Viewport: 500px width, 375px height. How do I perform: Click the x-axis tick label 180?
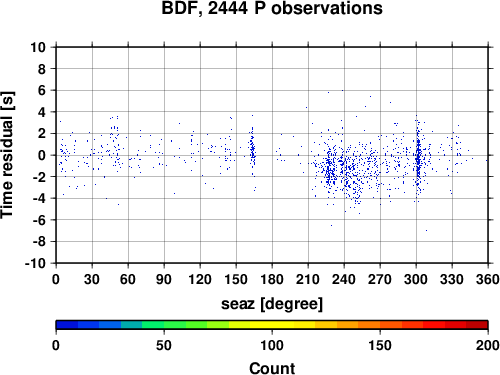pyautogui.click(x=272, y=279)
